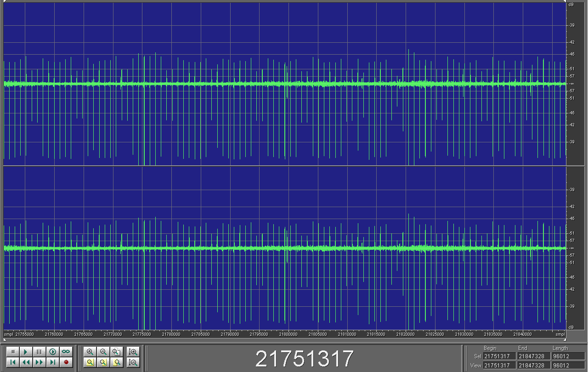Zoom out vertically on the waveform
This screenshot has width=588, height=372.
tap(133, 362)
